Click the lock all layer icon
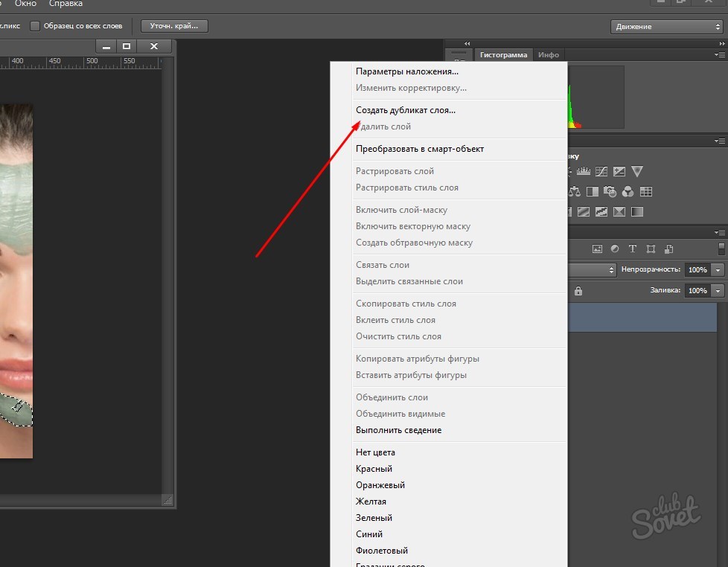 tap(578, 291)
